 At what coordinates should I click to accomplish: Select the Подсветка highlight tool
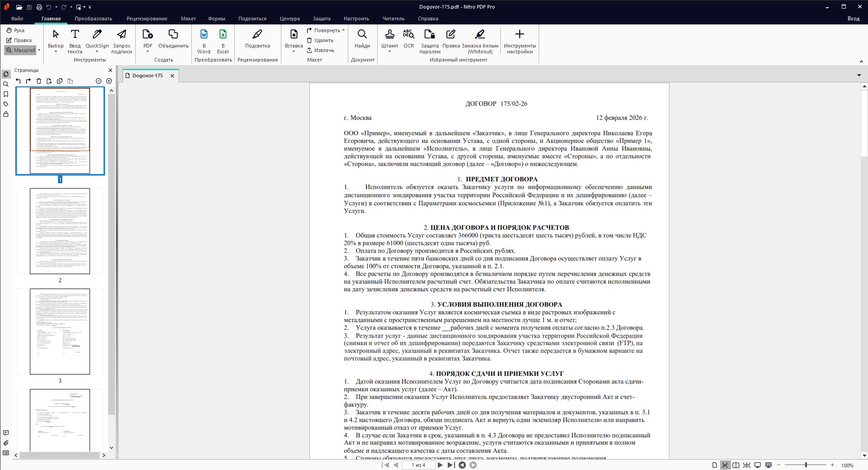click(x=257, y=38)
